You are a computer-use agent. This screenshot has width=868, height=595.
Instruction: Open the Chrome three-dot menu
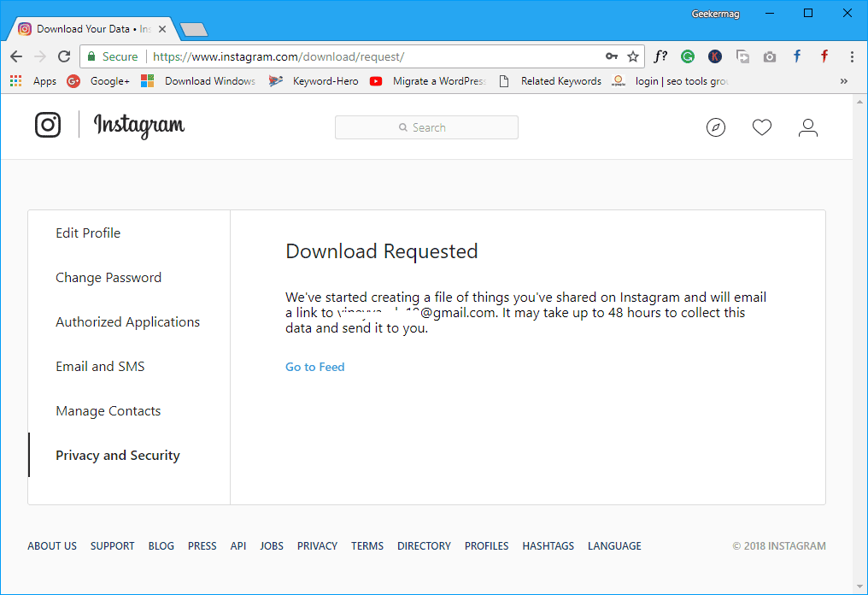pyautogui.click(x=852, y=56)
